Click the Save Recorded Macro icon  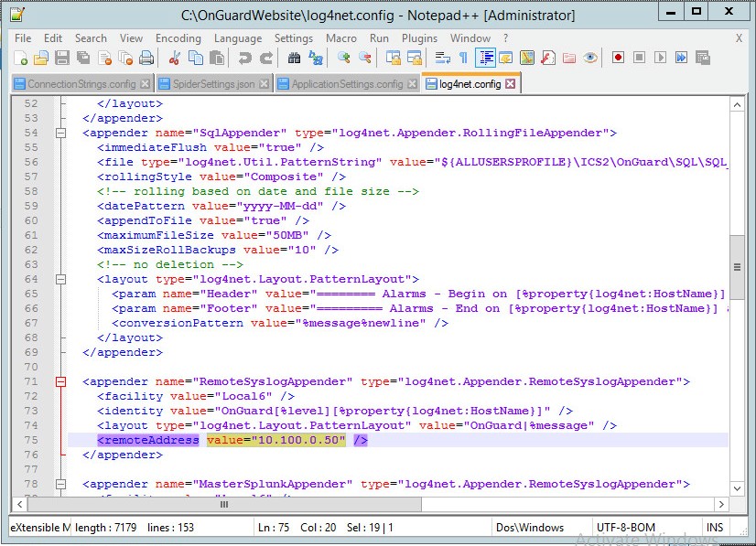703,58
